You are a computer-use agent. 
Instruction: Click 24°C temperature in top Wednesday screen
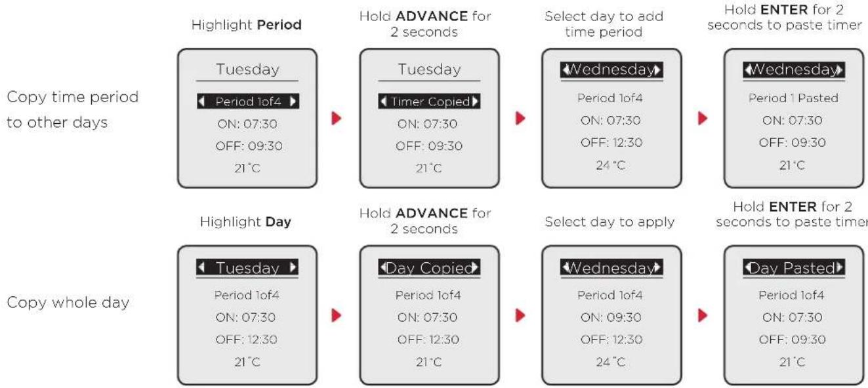611,165
